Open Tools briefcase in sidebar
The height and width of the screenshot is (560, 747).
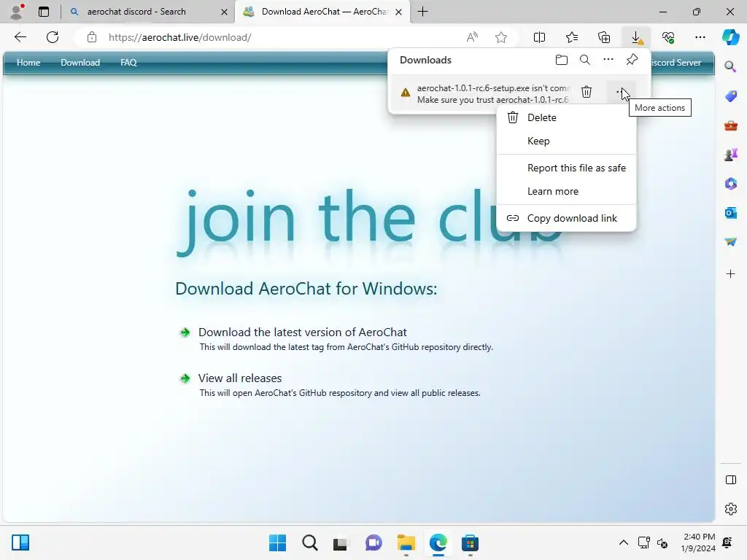pos(730,125)
